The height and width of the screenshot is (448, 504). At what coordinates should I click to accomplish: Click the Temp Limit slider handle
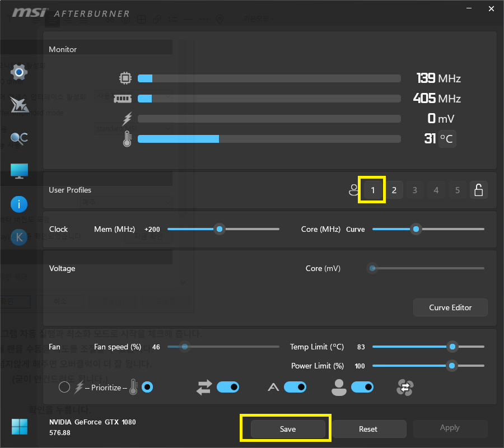[x=452, y=347]
